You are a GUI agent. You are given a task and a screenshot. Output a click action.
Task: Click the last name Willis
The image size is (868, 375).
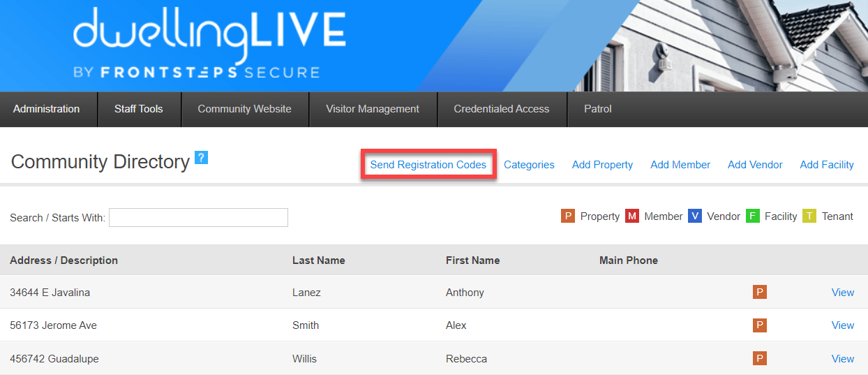(x=304, y=359)
